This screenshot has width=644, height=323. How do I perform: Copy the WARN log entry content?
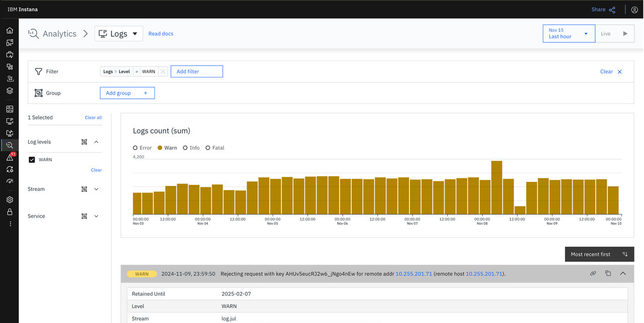pos(608,274)
